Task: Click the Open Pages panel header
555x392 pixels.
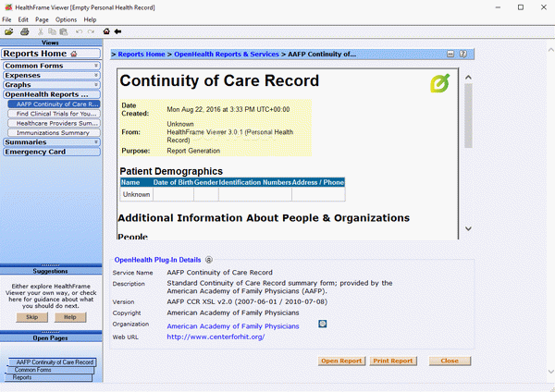Action: pos(51,338)
